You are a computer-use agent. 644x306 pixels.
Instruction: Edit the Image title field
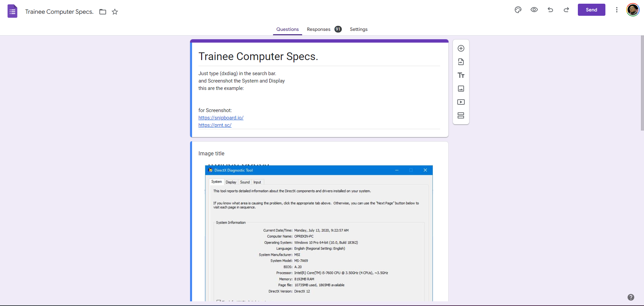point(212,154)
